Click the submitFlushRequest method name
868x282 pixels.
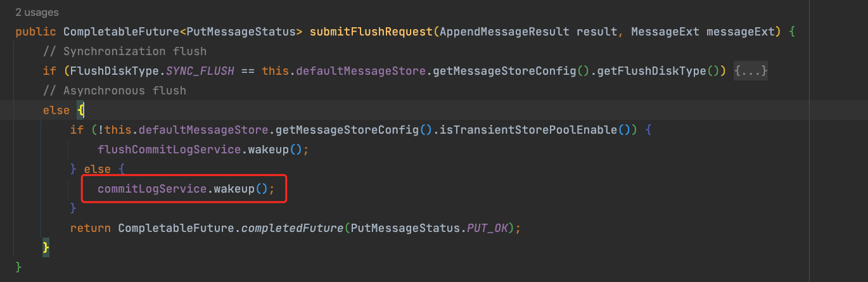[x=371, y=32]
